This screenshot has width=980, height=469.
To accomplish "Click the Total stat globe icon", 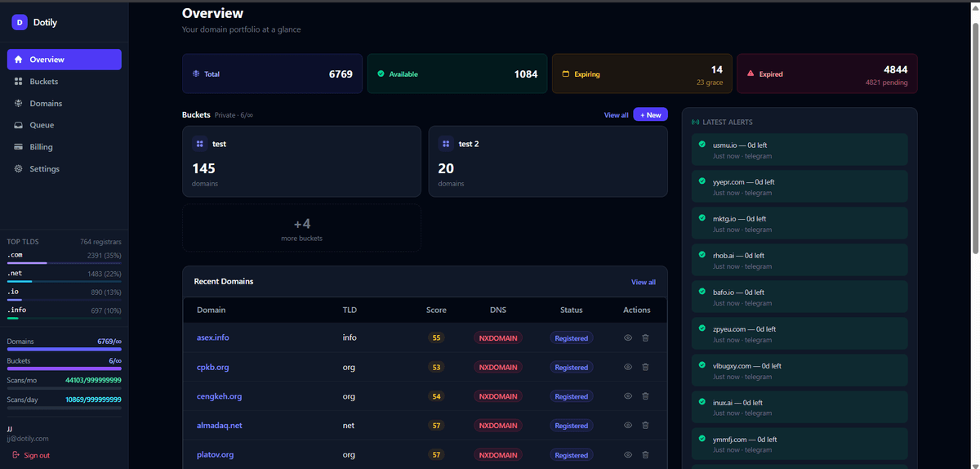I will 196,74.
